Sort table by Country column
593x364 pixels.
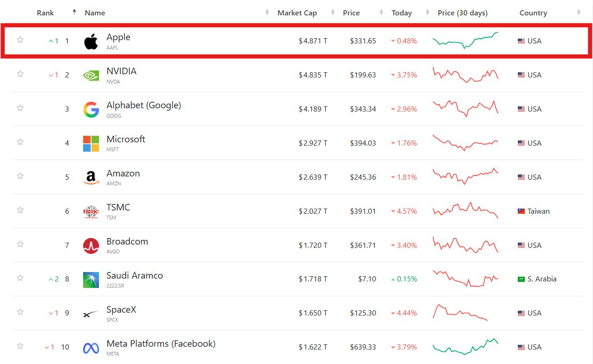[x=533, y=13]
